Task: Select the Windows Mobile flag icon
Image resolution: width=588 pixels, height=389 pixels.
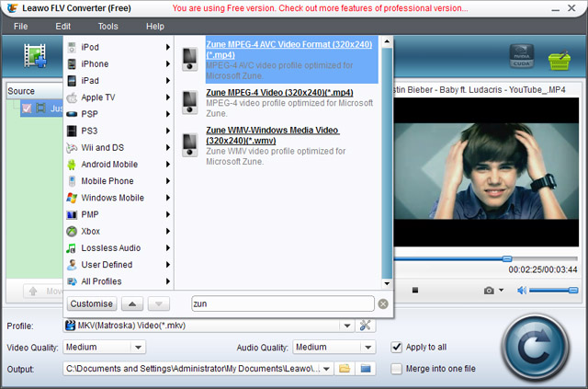Action: pos(72,198)
